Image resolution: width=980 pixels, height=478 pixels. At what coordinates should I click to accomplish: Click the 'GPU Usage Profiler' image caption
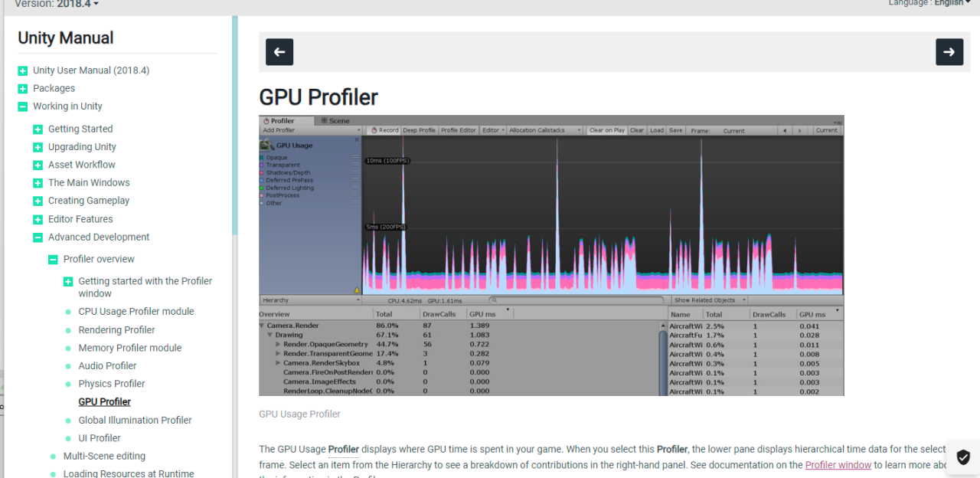coord(299,414)
